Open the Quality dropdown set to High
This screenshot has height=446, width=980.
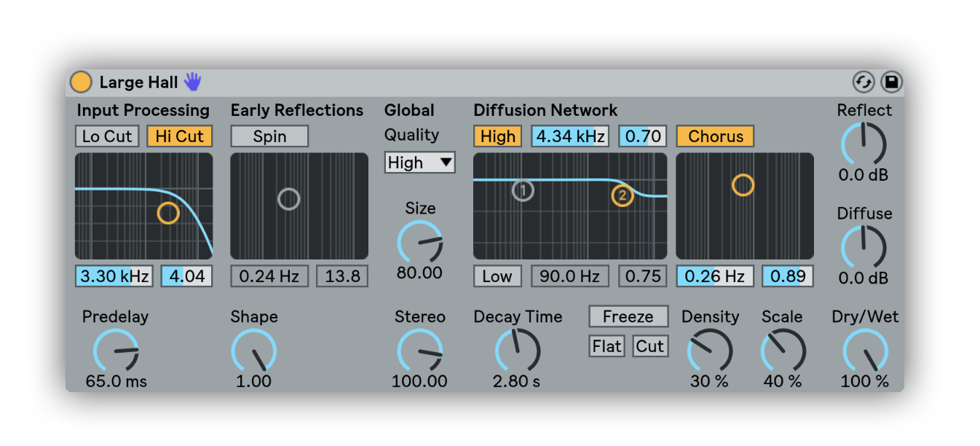pyautogui.click(x=420, y=163)
